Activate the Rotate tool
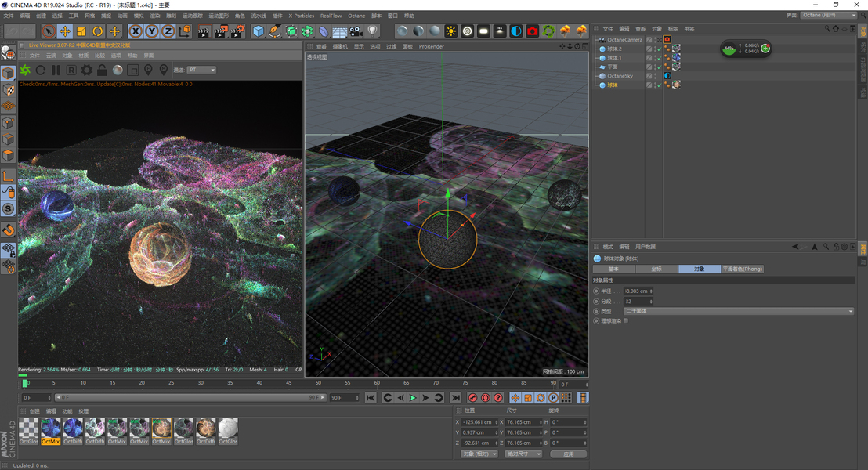The height and width of the screenshot is (470, 868). 97,31
